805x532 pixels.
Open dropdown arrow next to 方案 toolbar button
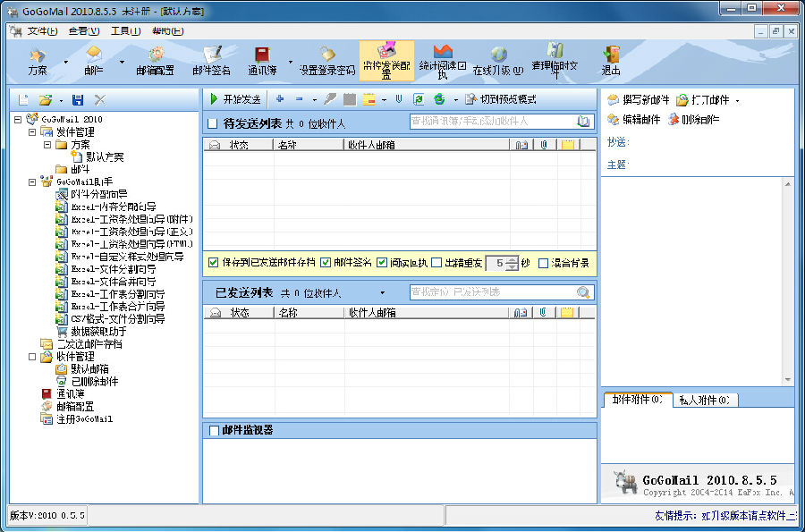[64, 62]
